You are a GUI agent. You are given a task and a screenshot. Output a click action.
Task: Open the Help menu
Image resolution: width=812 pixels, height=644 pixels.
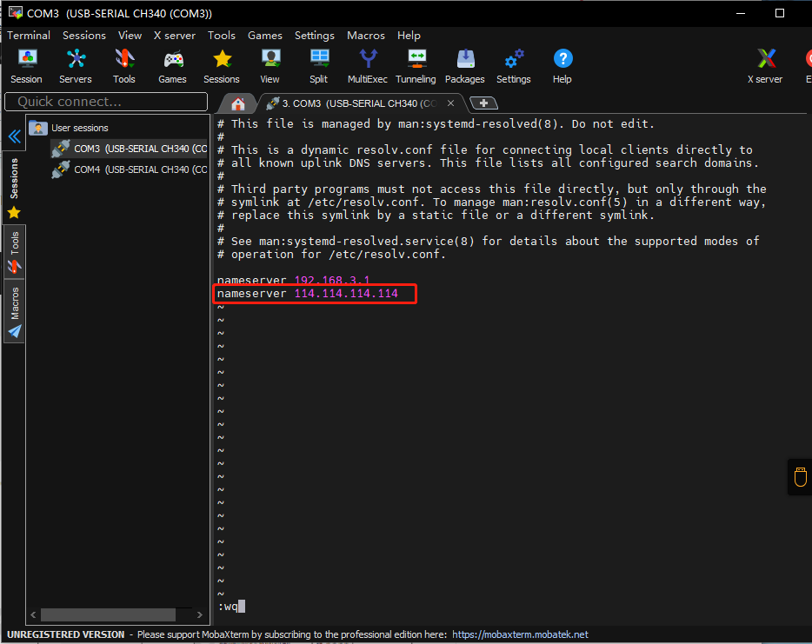[x=409, y=36]
